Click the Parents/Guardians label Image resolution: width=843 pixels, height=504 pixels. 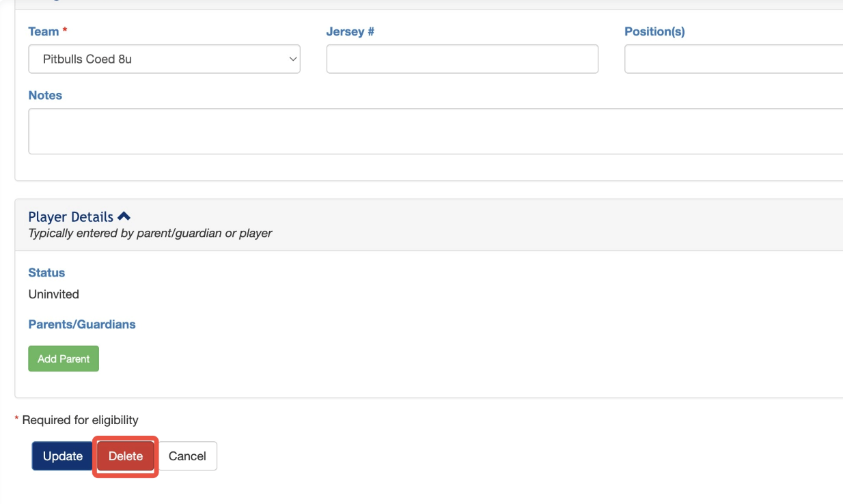(82, 324)
